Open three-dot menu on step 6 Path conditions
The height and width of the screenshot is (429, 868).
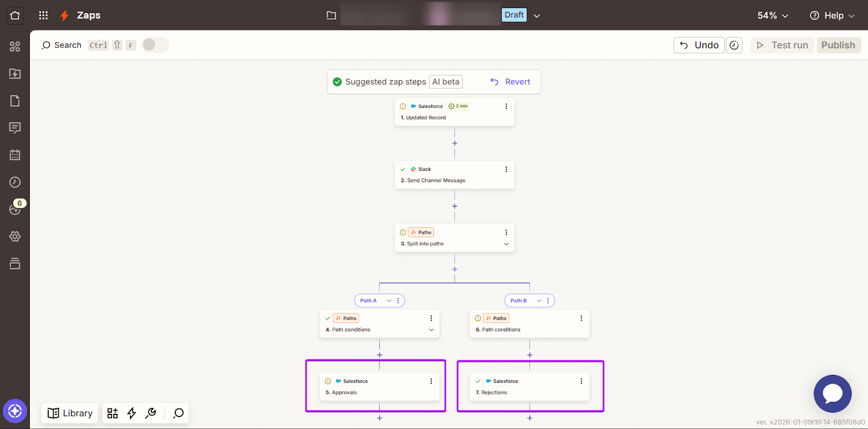(x=581, y=318)
